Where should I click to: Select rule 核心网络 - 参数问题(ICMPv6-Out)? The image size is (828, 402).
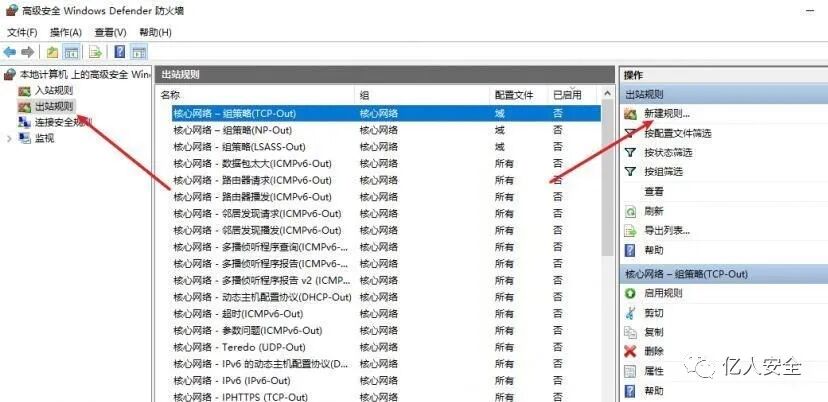386,331
